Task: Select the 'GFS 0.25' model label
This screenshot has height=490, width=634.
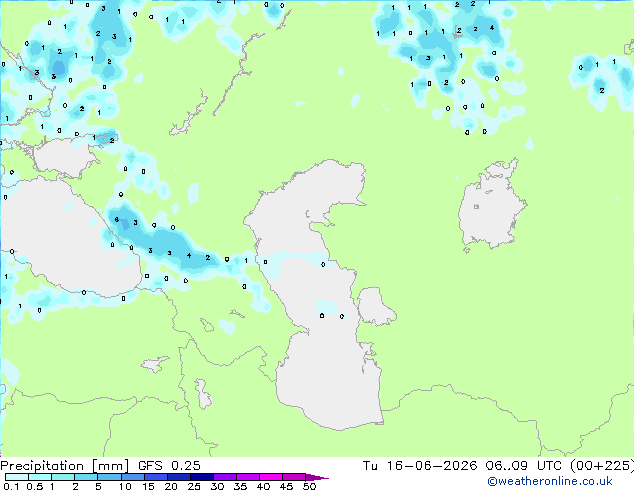Action: click(x=169, y=466)
